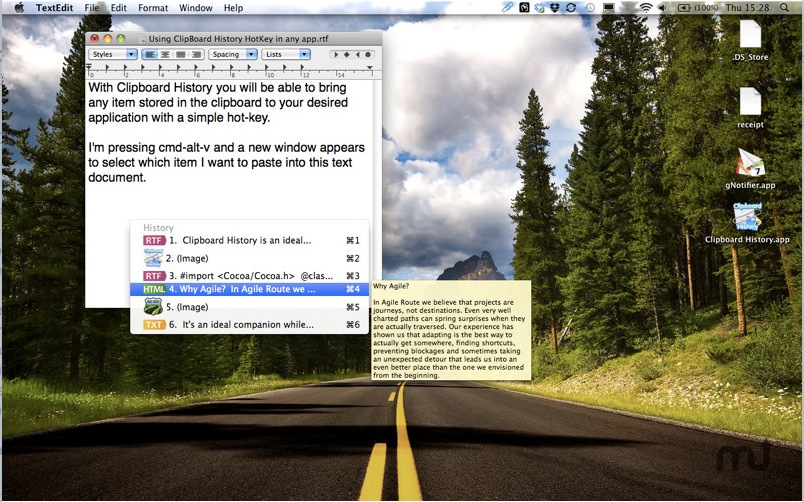Click the black square icon beside the paperclip
Viewport: 804px width, 502px height.
pyautogui.click(x=524, y=8)
